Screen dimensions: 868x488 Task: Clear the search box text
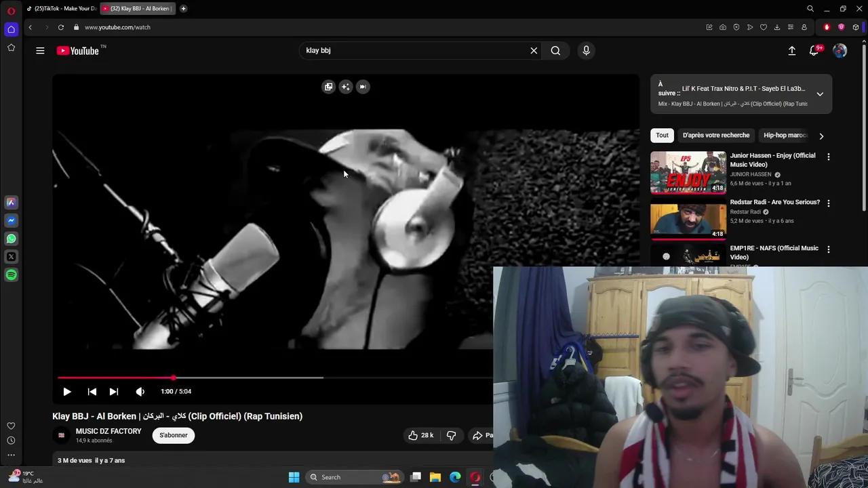534,50
